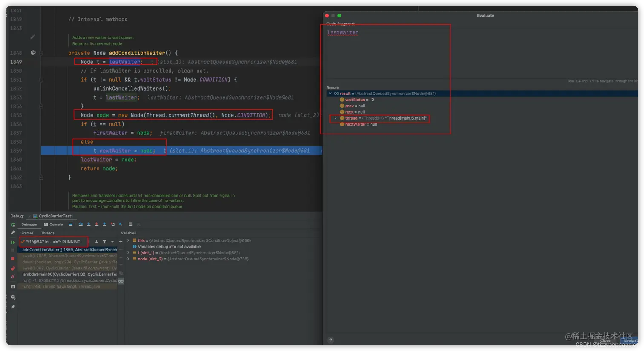The image size is (644, 351).
Task: Click the variables scroll up arrow icon
Action: [x=121, y=258]
